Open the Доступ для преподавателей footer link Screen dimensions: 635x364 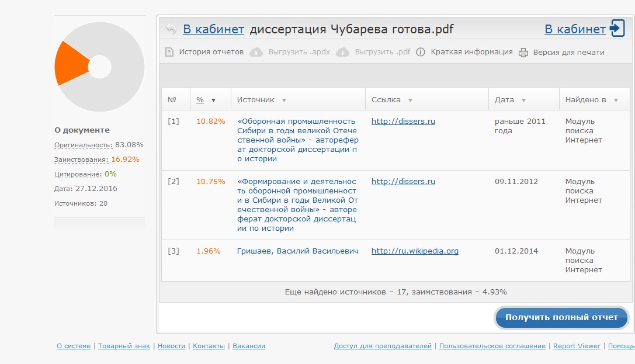(383, 346)
